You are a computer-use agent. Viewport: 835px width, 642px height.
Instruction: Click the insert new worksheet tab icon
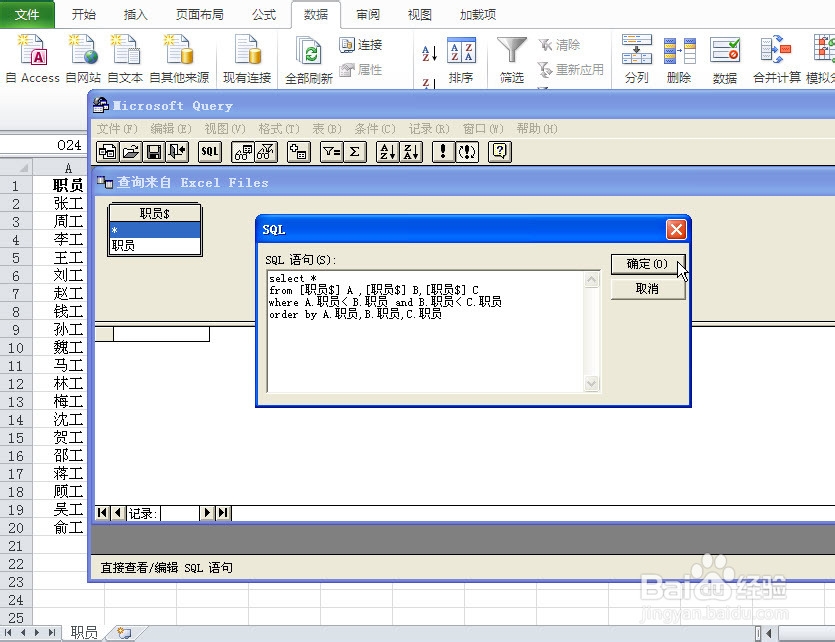(x=124, y=632)
